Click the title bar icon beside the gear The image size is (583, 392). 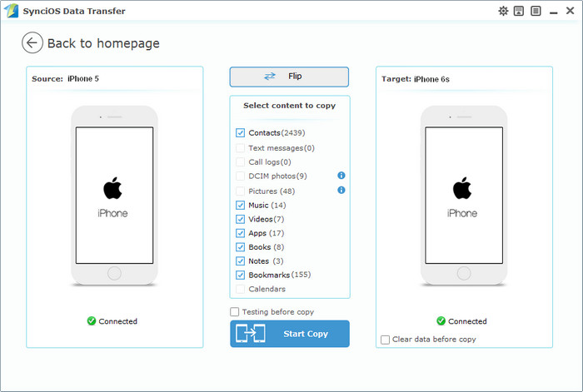click(x=519, y=11)
